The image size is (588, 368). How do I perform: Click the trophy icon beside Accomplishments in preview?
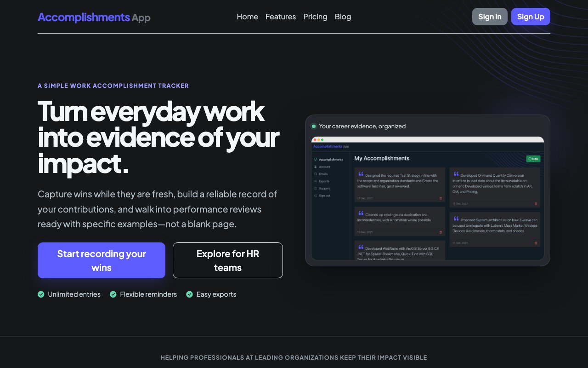(x=315, y=160)
